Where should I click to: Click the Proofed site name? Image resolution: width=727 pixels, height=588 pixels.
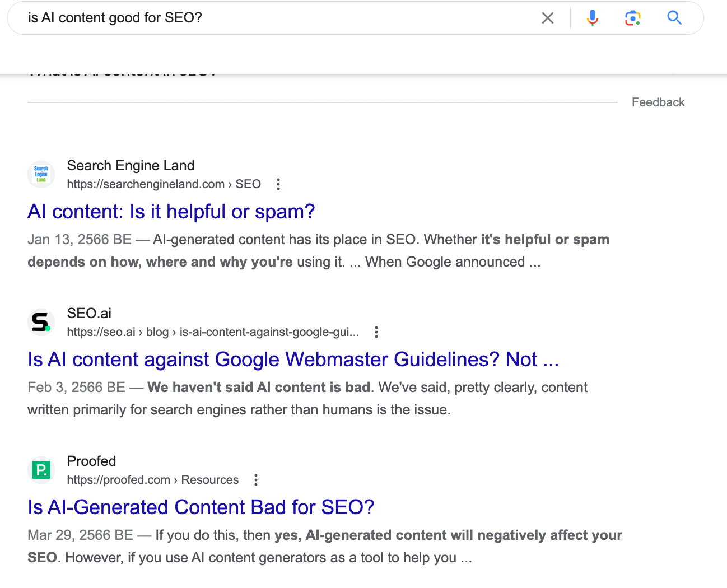pos(91,461)
